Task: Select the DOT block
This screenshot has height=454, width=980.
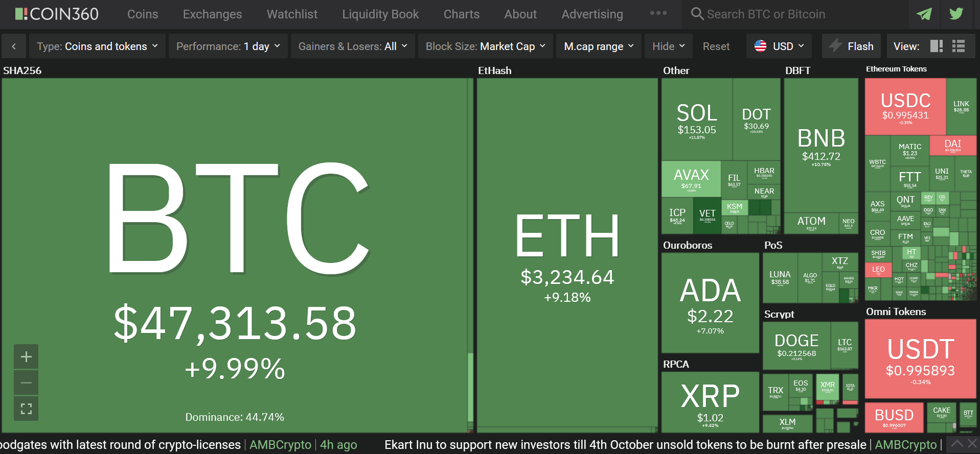Action: click(x=756, y=119)
